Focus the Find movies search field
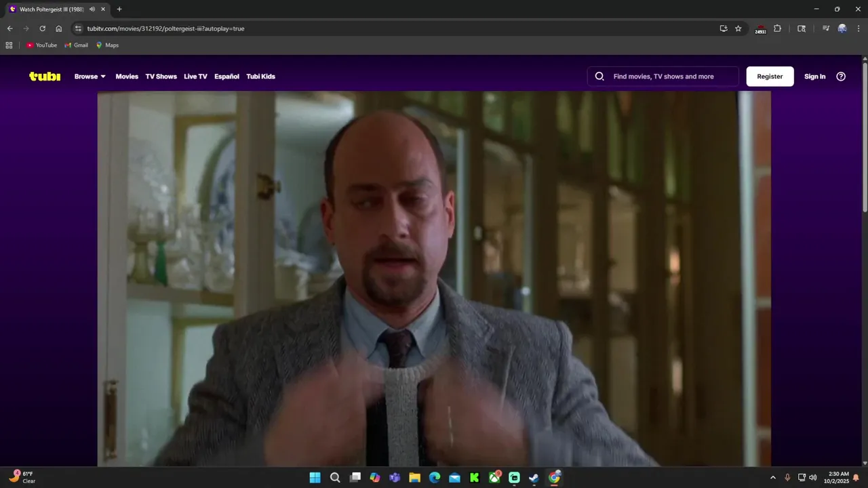868x488 pixels. coord(663,77)
